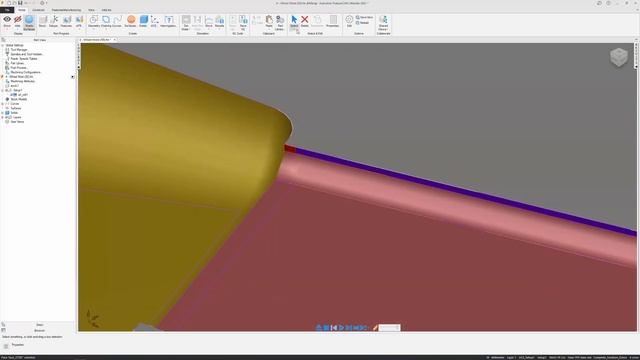This screenshot has height=360, width=640.
Task: Select the Chaining tool
Action: pyautogui.click(x=106, y=20)
